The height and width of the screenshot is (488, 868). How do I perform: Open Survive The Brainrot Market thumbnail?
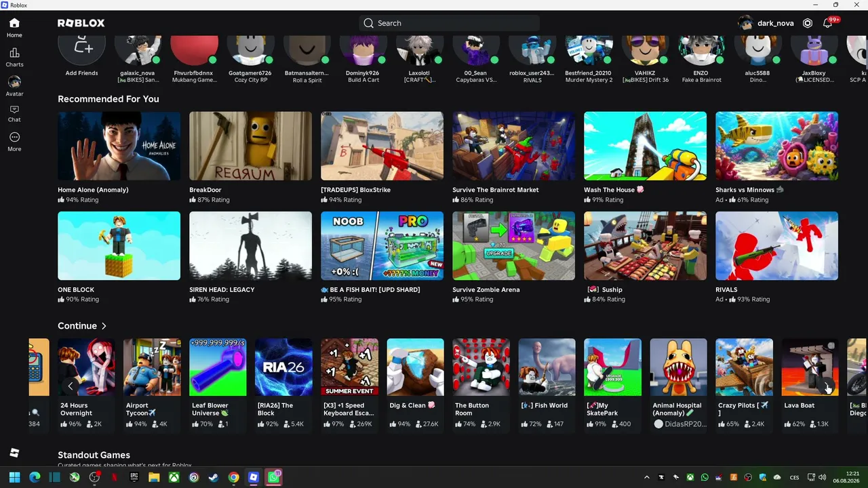[x=514, y=146]
